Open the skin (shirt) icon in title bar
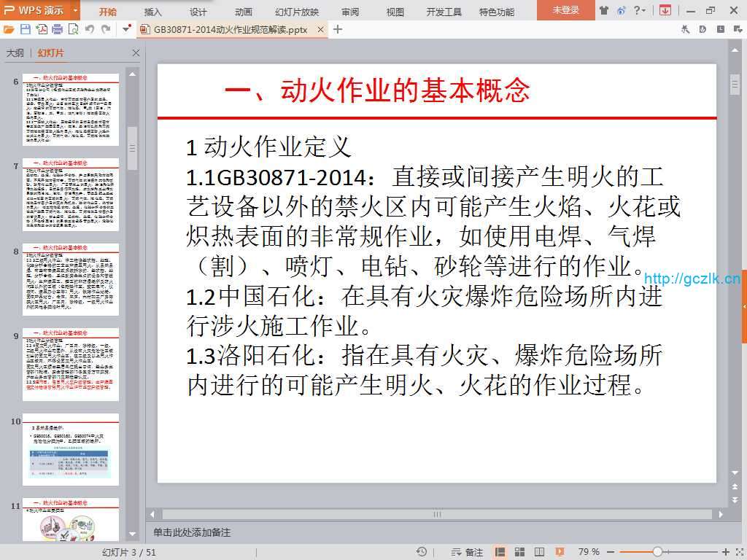Viewport: 747px width, 560px height. [603, 10]
